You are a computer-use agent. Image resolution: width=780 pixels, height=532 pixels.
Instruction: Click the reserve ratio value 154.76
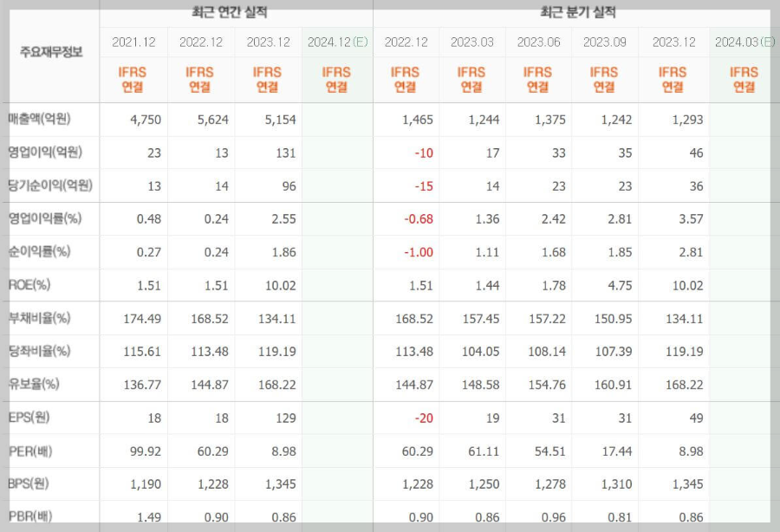click(x=547, y=385)
